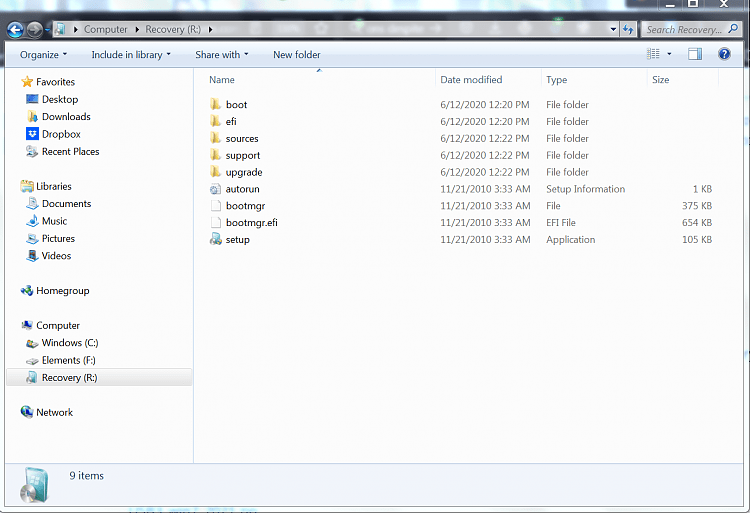
Task: Open the Help question mark icon
Action: pyautogui.click(x=724, y=54)
